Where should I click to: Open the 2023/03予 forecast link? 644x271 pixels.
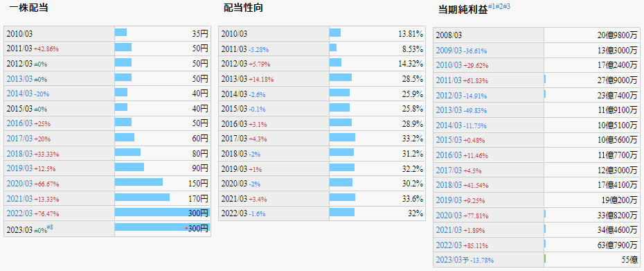coord(452,261)
